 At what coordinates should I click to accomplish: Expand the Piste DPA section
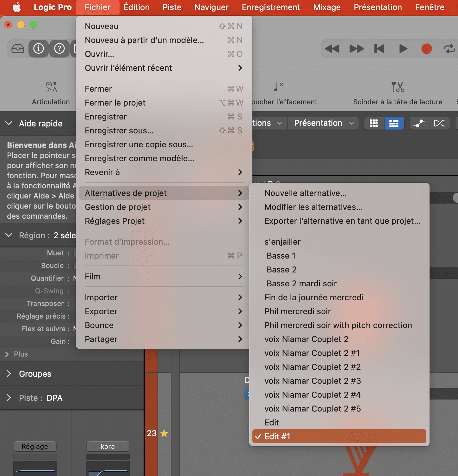tap(9, 398)
